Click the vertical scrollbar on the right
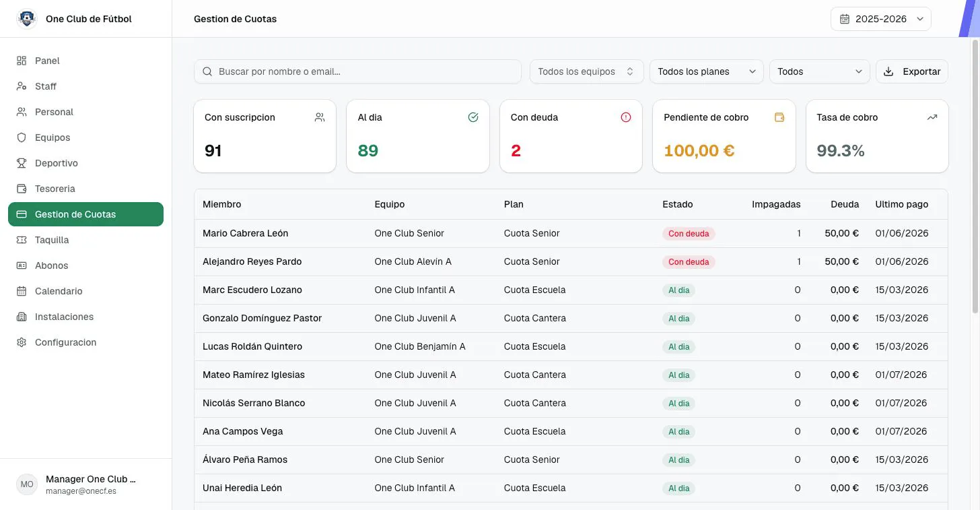This screenshot has width=980, height=510. [x=976, y=175]
